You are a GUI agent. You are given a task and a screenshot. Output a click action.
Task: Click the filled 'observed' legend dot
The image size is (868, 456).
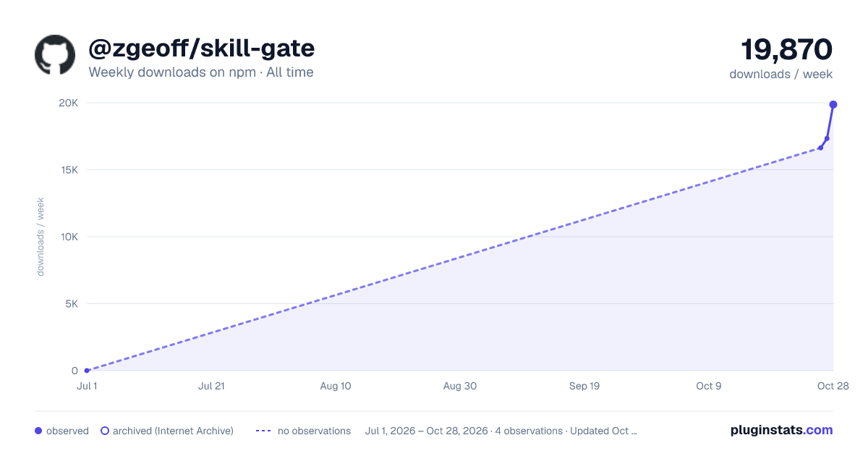[x=38, y=431]
